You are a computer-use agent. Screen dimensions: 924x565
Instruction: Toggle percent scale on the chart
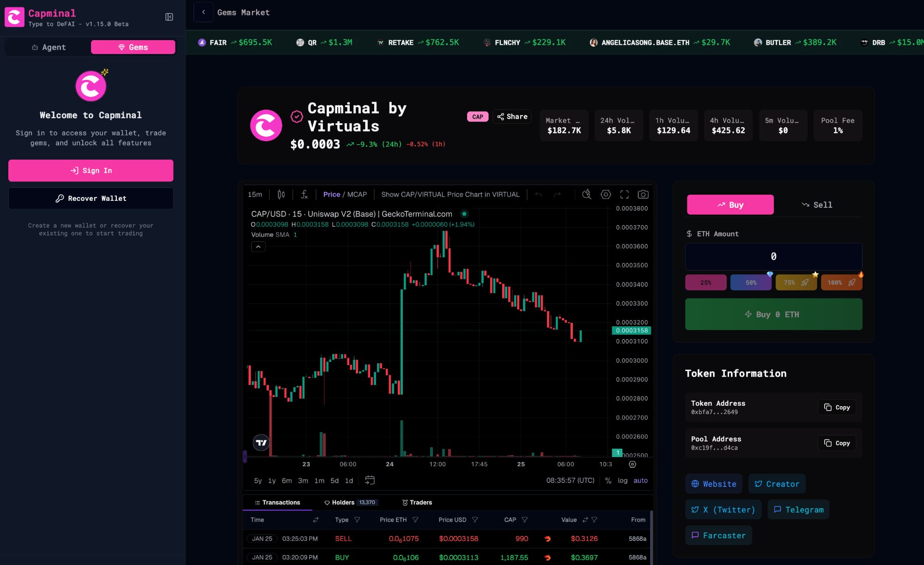(608, 481)
